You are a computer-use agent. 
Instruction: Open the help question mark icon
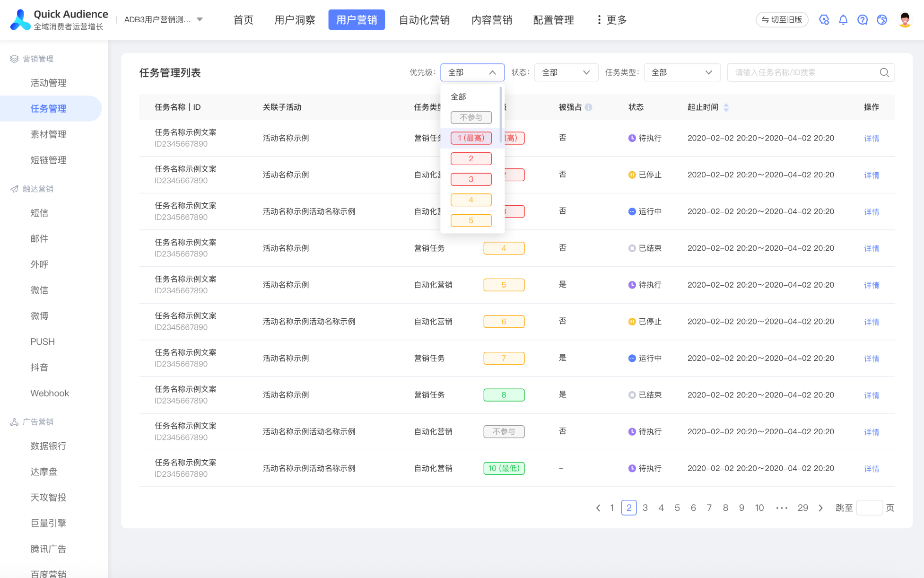click(863, 20)
